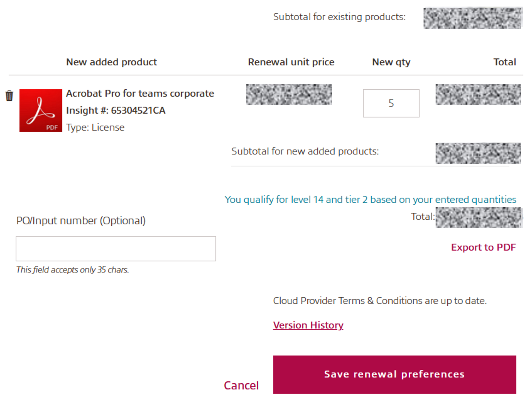This screenshot has width=532, height=402.
Task: Click the Save renewal preferences button
Action: 394,374
